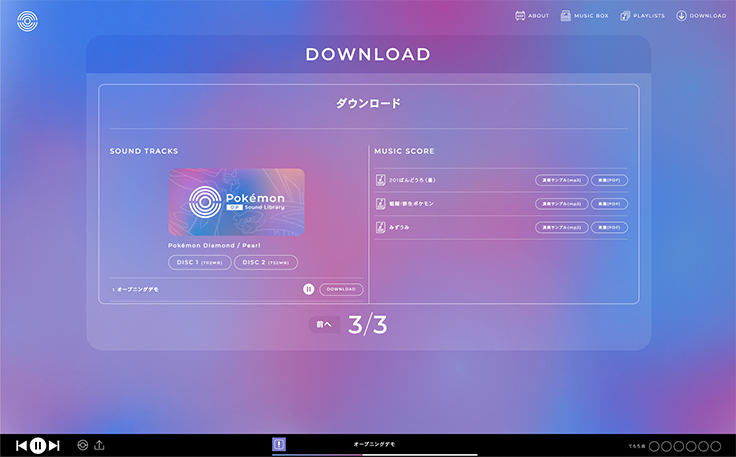Image resolution: width=736 pixels, height=457 pixels.
Task: Skip to next track in player bar
Action: [x=54, y=445]
